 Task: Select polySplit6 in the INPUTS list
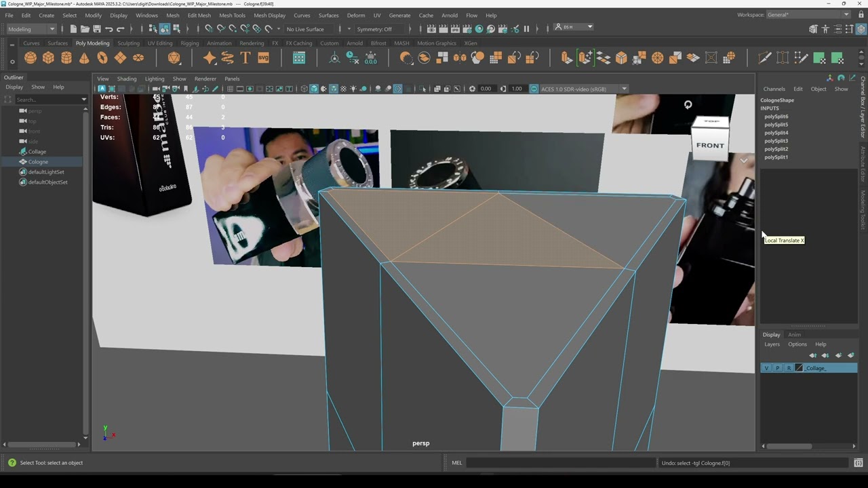pos(776,117)
